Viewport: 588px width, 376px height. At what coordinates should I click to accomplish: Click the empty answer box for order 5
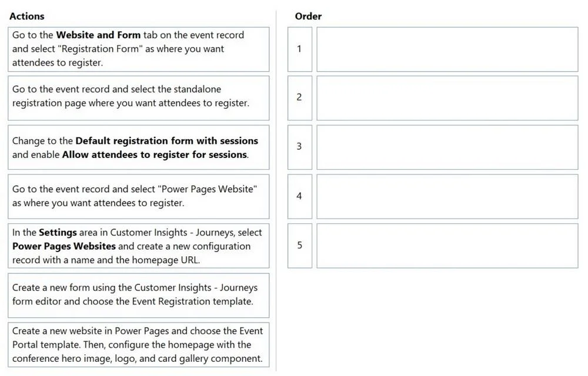(447, 246)
